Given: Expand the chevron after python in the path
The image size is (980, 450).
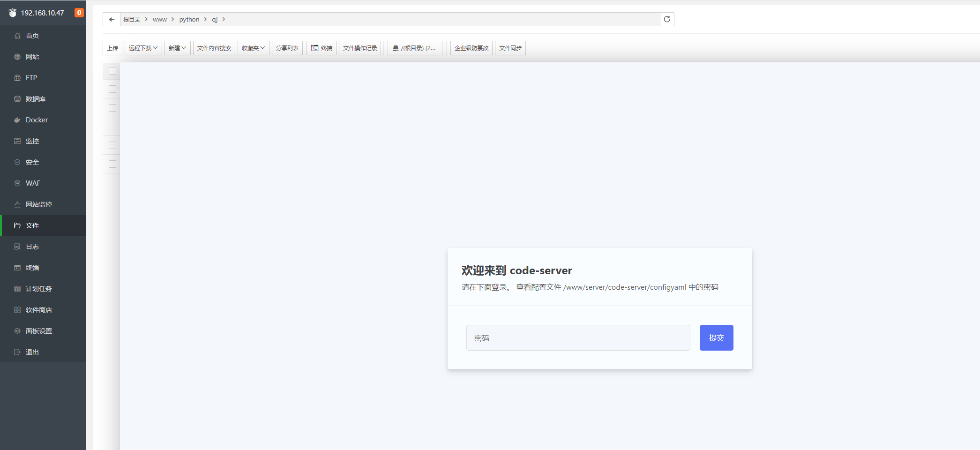Looking at the screenshot, I should click(x=205, y=19).
